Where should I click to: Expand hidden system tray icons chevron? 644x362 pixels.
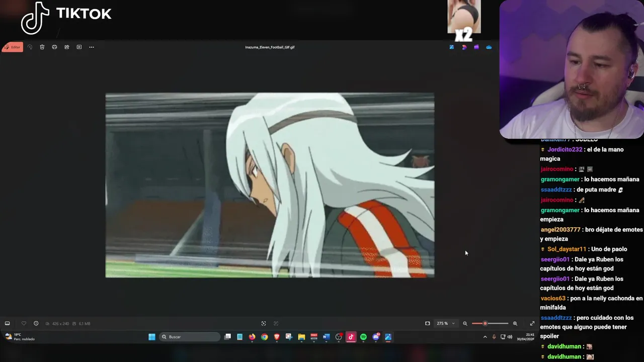point(485,337)
